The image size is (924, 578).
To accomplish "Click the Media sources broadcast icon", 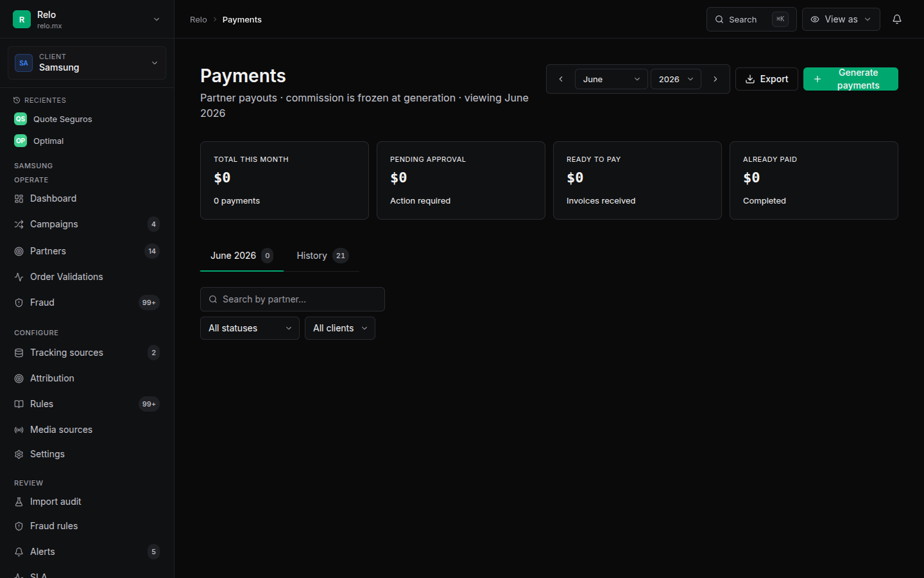I will pyautogui.click(x=19, y=430).
